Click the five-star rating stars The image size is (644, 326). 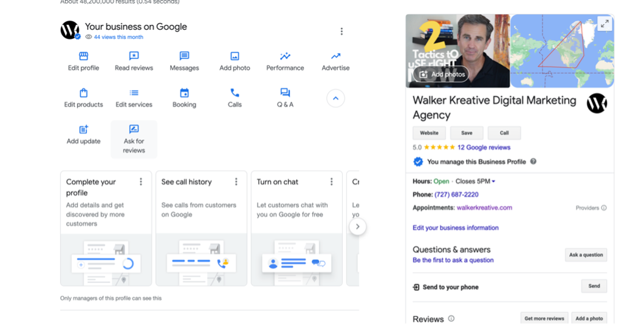(439, 148)
